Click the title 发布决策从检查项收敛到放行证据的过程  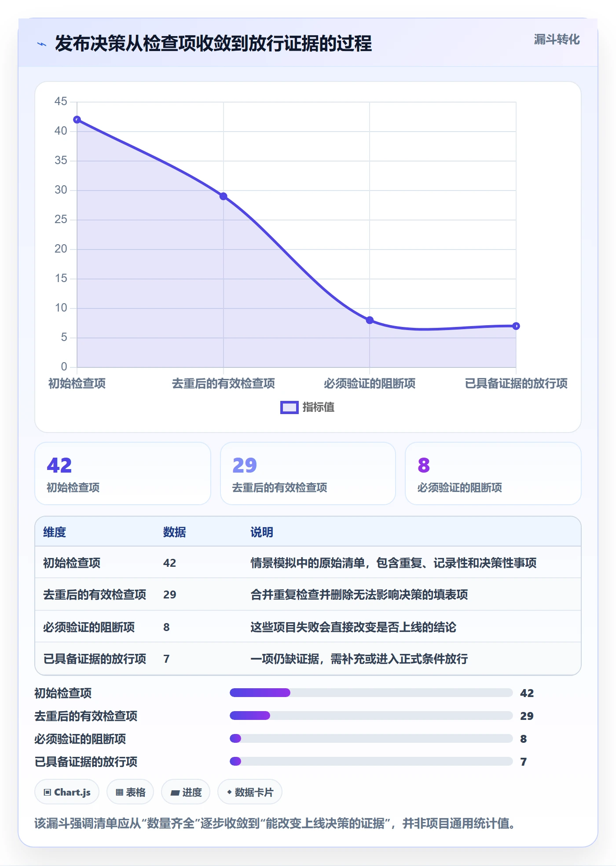pos(213,44)
